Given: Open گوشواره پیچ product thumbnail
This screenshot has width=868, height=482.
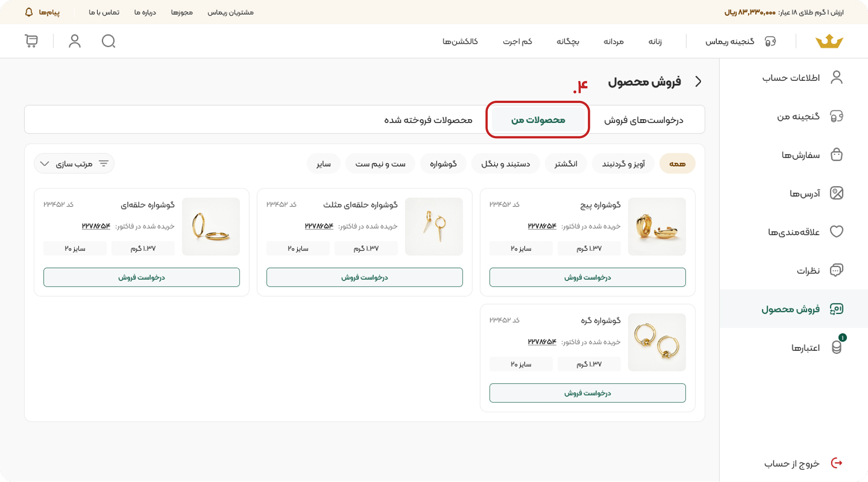Looking at the screenshot, I should click(657, 226).
